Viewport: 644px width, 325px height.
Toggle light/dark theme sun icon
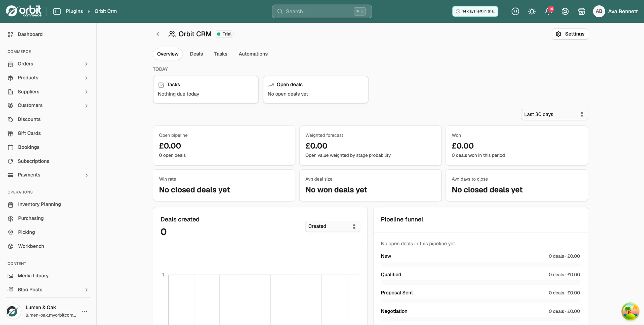click(x=532, y=11)
